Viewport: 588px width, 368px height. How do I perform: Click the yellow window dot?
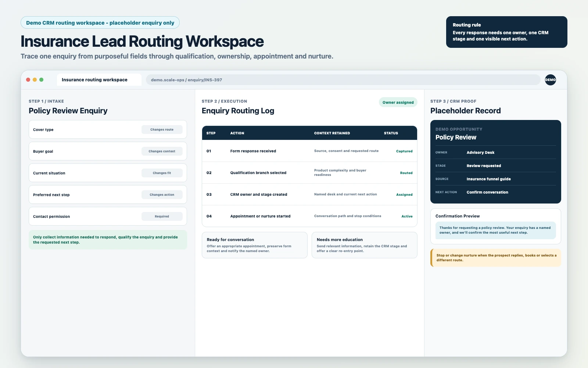35,80
